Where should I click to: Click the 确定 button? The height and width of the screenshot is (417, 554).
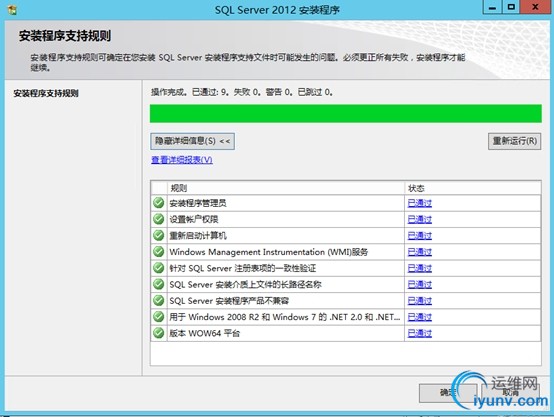(x=448, y=392)
